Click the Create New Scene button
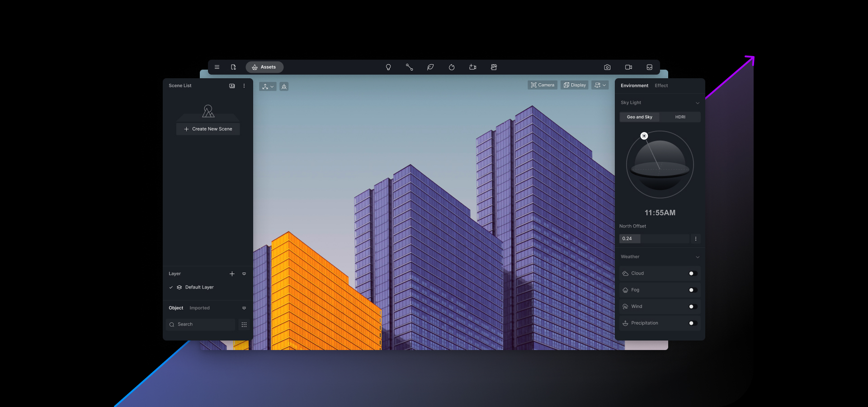 (x=208, y=128)
